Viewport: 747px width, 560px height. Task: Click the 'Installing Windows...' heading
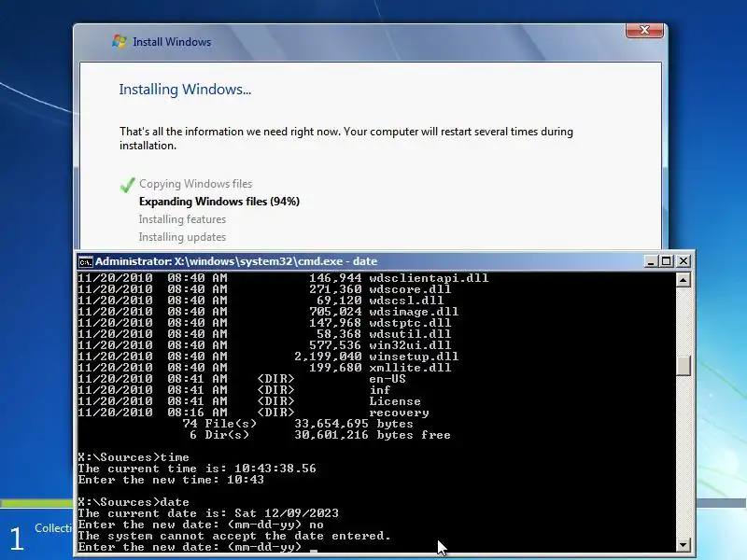click(x=185, y=90)
